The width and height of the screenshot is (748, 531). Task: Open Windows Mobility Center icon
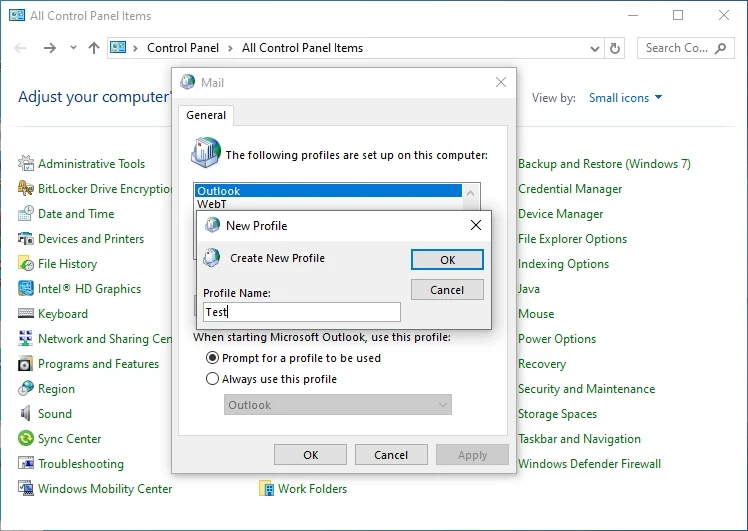pos(26,488)
